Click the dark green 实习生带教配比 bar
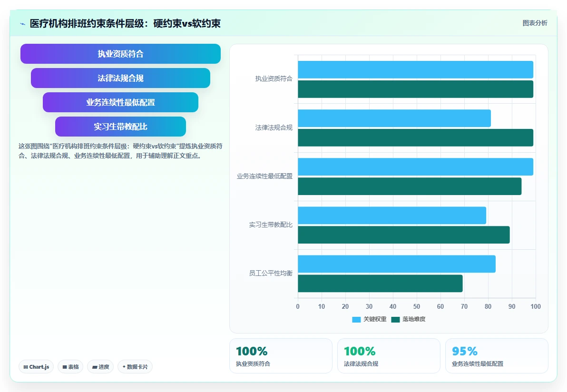The height and width of the screenshot is (392, 567). 404,235
